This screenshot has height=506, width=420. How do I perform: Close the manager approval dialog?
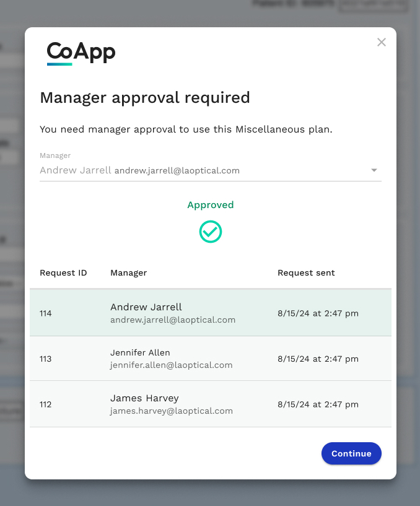pyautogui.click(x=381, y=42)
